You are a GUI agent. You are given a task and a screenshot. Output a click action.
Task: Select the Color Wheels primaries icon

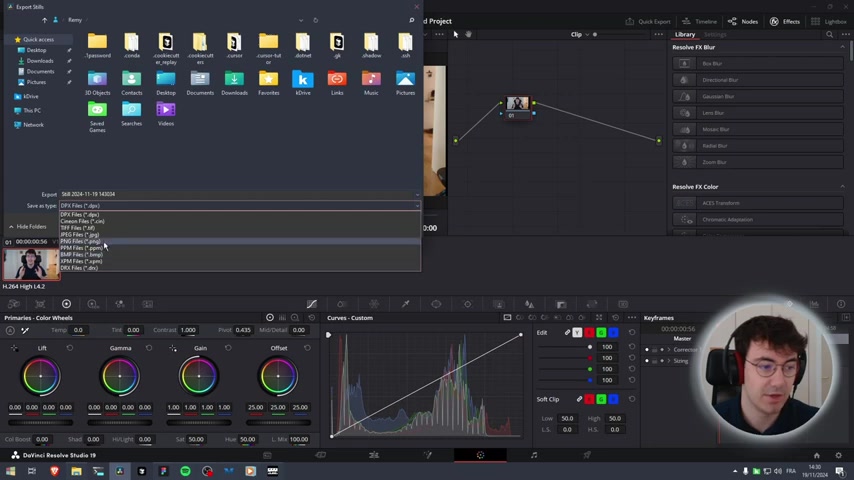pos(66,304)
